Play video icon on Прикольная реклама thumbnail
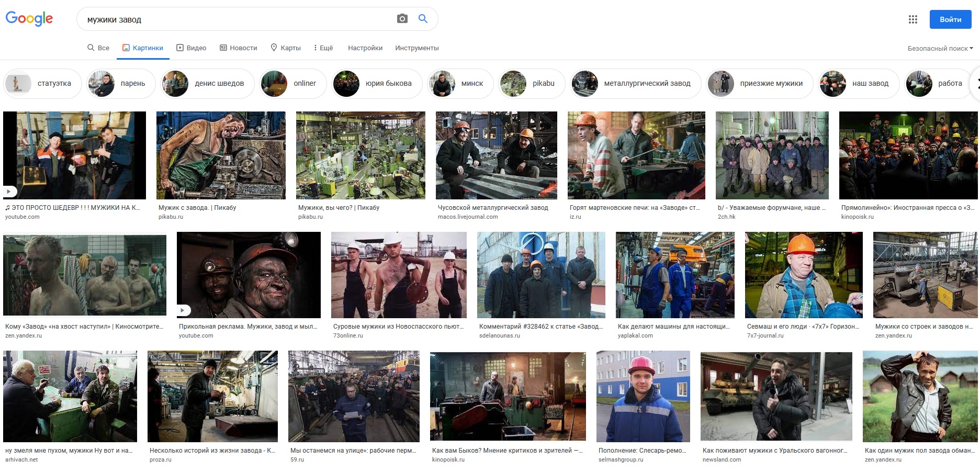 point(183,310)
